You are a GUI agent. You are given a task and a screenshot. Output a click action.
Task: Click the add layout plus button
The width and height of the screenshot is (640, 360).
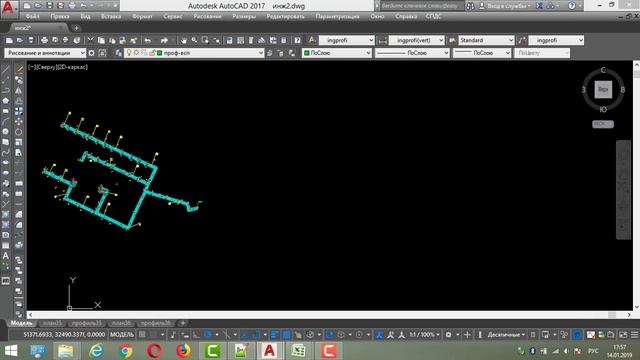pos(183,323)
